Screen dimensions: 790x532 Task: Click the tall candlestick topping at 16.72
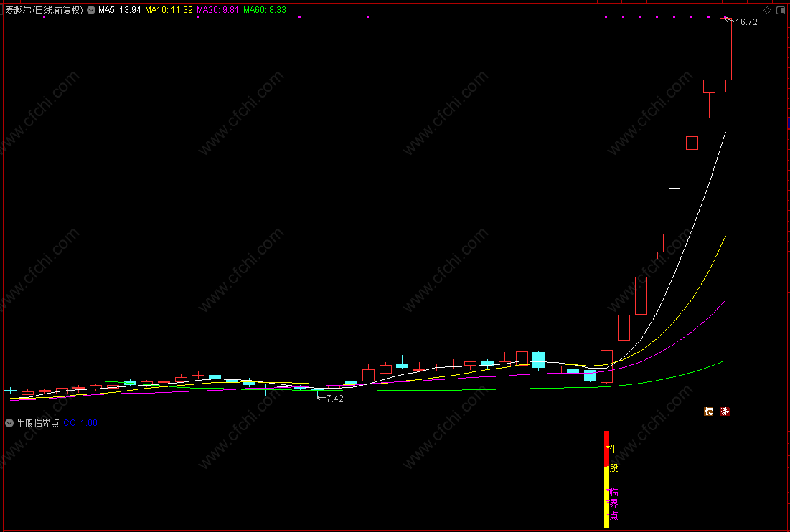[725, 49]
